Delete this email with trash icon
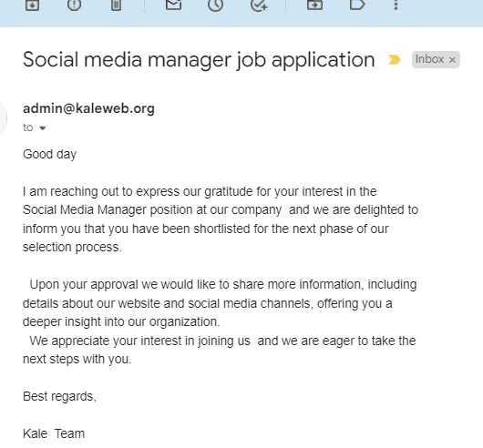 [x=116, y=5]
